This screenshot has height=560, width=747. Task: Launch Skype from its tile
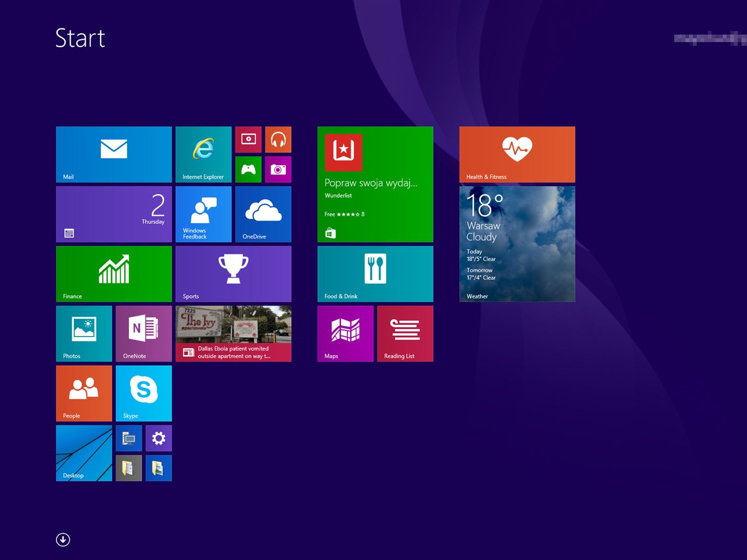(144, 393)
